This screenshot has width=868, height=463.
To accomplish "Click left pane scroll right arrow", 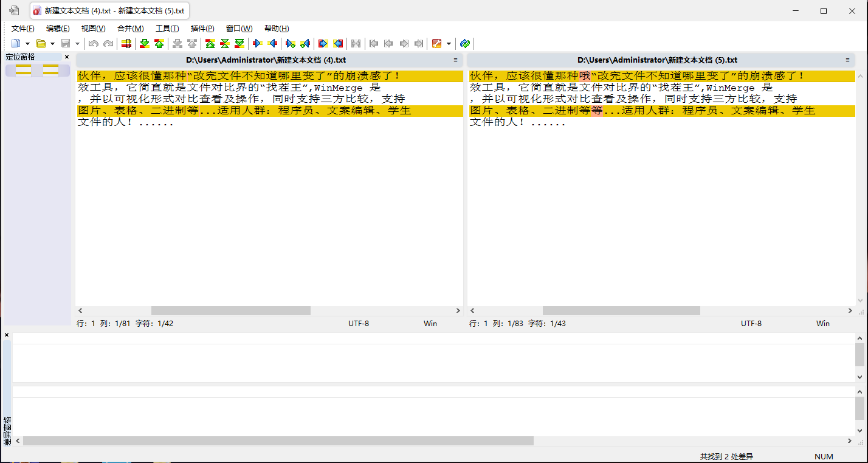I will pos(458,310).
